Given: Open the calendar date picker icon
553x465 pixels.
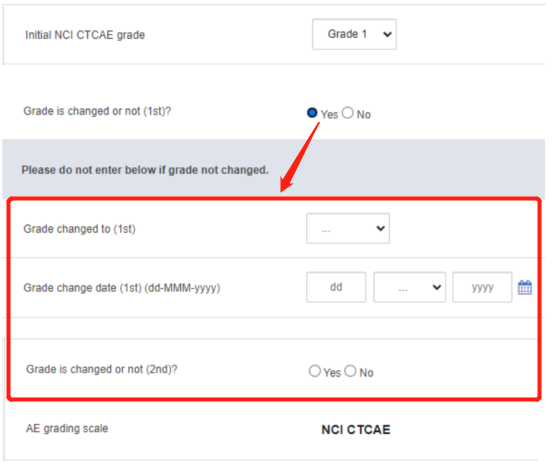Looking at the screenshot, I should [x=525, y=287].
